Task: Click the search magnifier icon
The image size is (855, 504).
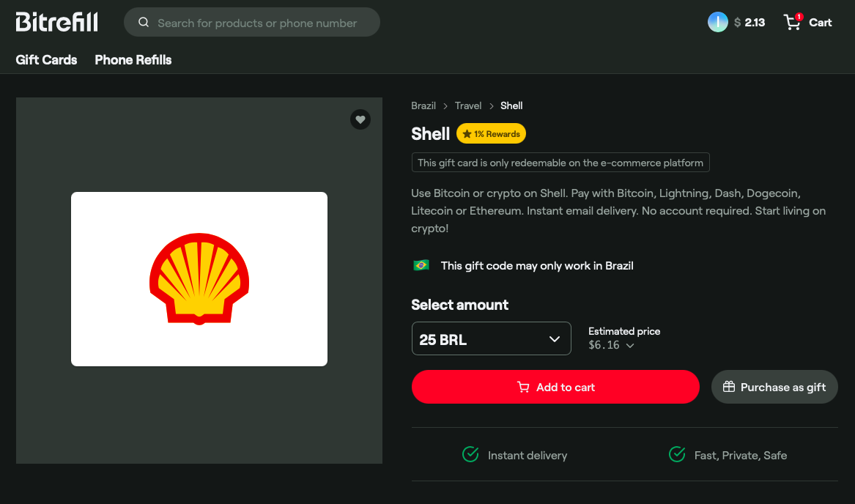Action: [x=144, y=23]
